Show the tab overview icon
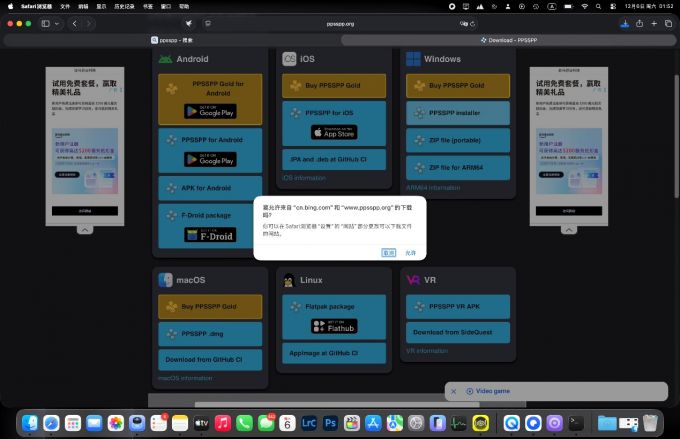Screen dimensions: 680x439 click(x=667, y=23)
